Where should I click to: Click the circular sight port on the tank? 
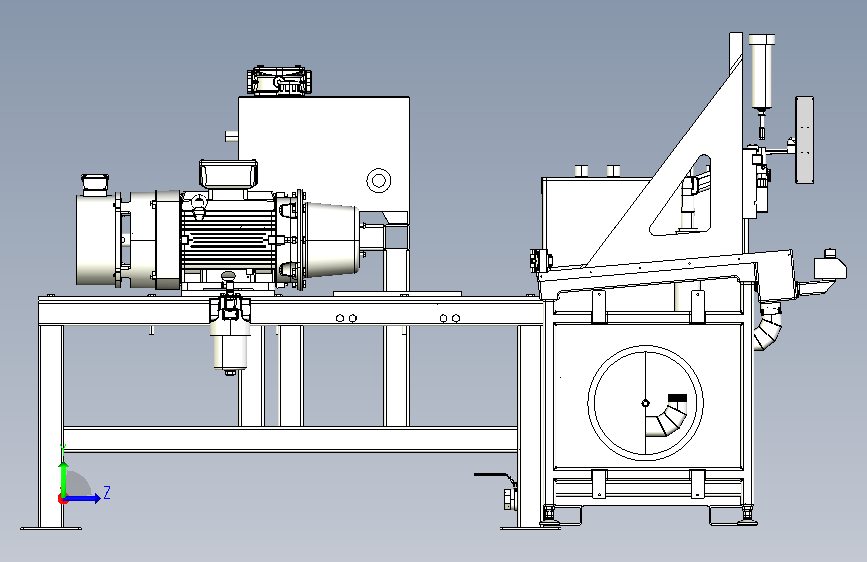pos(379,180)
